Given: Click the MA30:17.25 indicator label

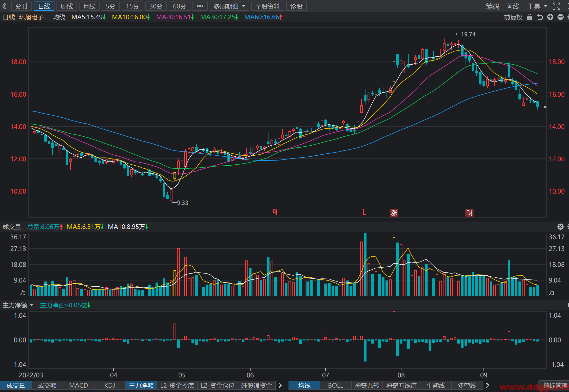Looking at the screenshot, I should pyautogui.click(x=219, y=17).
